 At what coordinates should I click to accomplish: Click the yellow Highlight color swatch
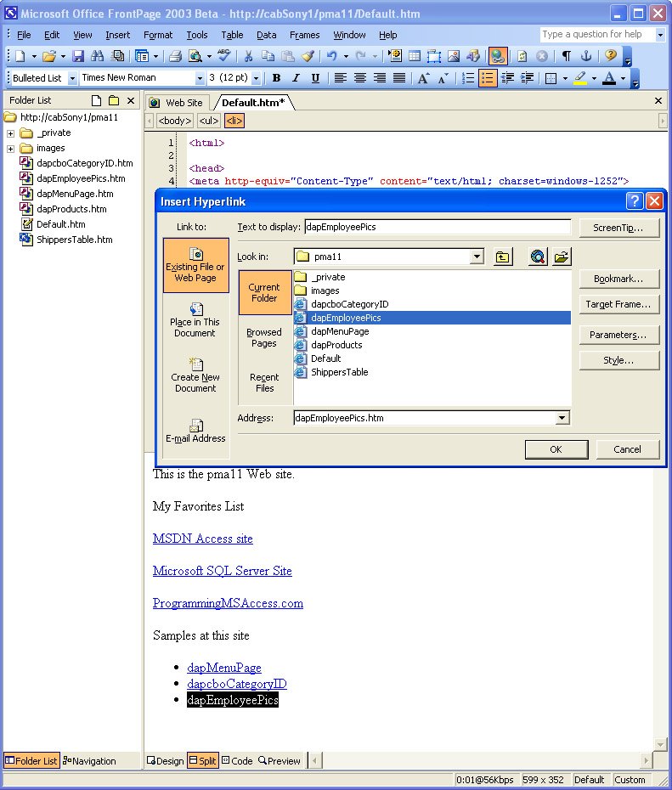[x=579, y=78]
